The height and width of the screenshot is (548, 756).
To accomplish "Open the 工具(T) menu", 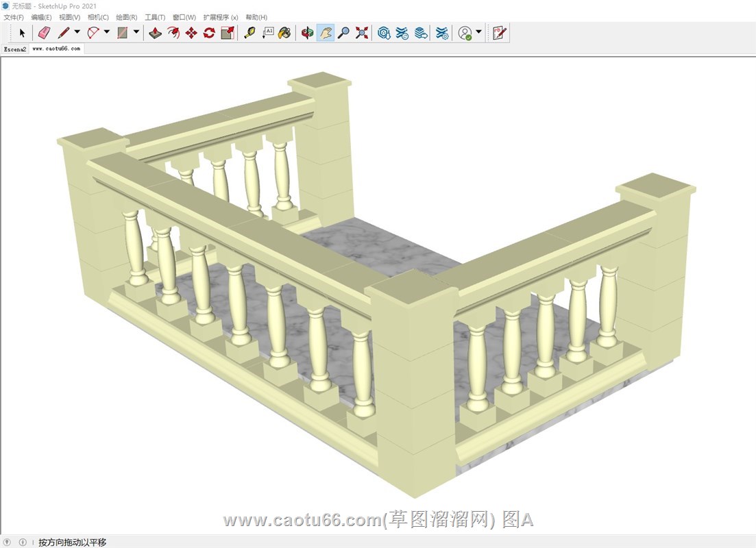I will pos(155,17).
